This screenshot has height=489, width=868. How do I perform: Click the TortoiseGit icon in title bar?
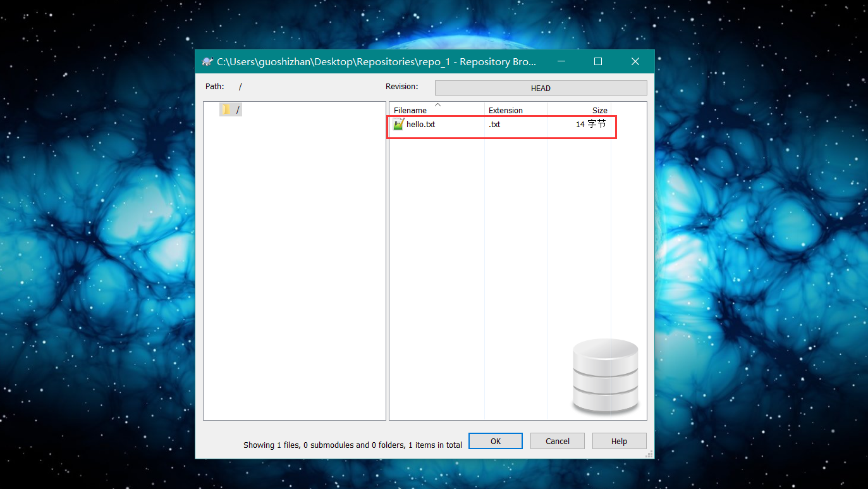pos(207,61)
